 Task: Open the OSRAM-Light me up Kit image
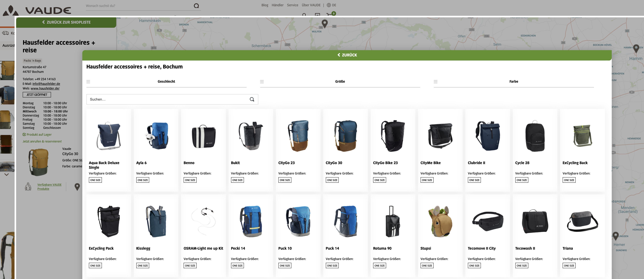(x=203, y=221)
